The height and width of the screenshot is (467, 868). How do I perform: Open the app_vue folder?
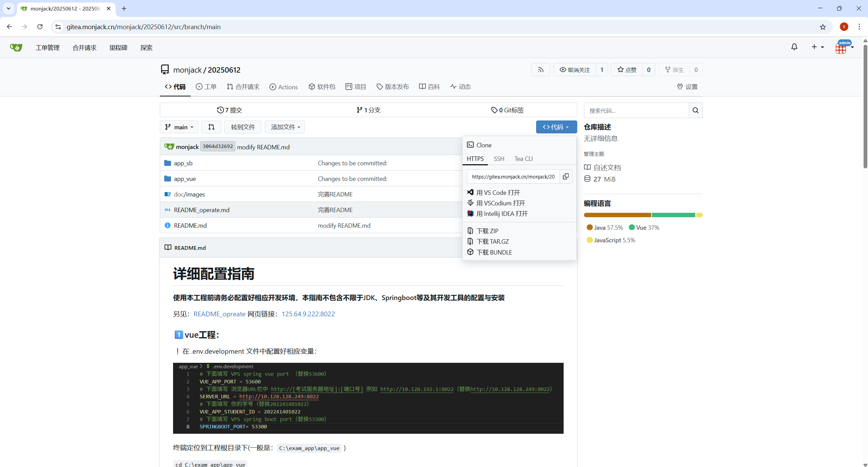pyautogui.click(x=185, y=179)
